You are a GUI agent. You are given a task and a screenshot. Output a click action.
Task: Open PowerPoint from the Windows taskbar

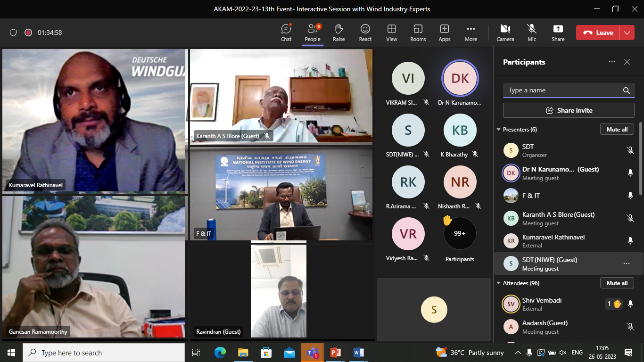click(335, 353)
